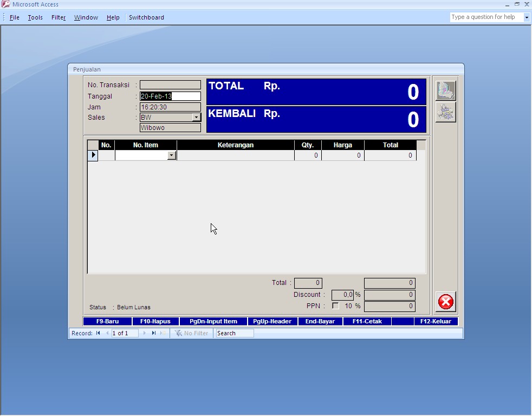
Task: Click the Tanggal date field
Action: pos(170,96)
